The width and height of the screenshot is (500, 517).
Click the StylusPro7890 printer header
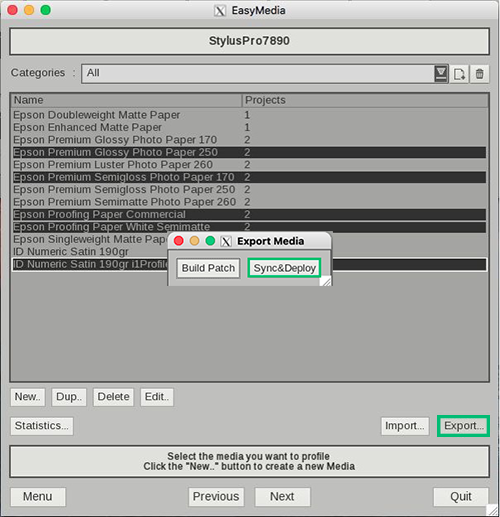[x=249, y=41]
